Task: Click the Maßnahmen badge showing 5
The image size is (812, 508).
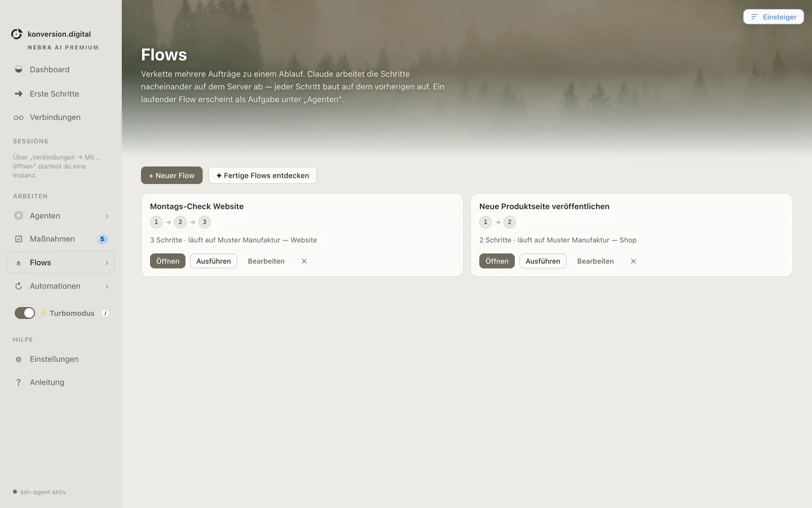Action: pyautogui.click(x=102, y=239)
